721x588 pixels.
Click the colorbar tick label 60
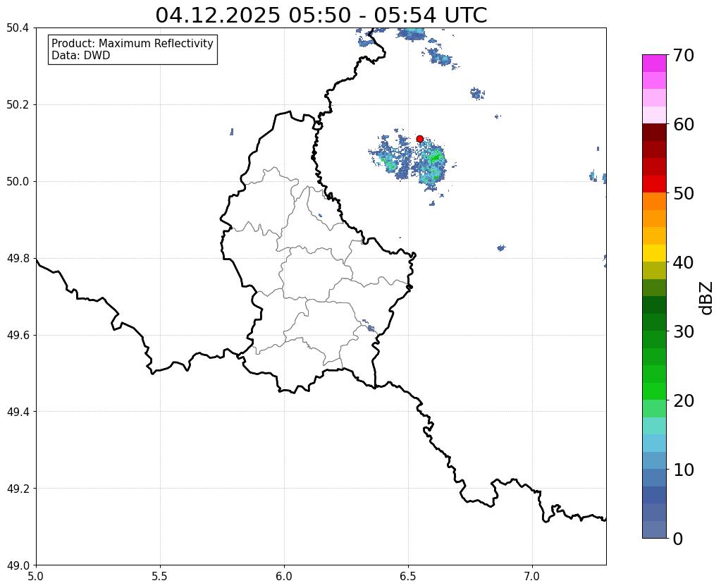click(684, 124)
